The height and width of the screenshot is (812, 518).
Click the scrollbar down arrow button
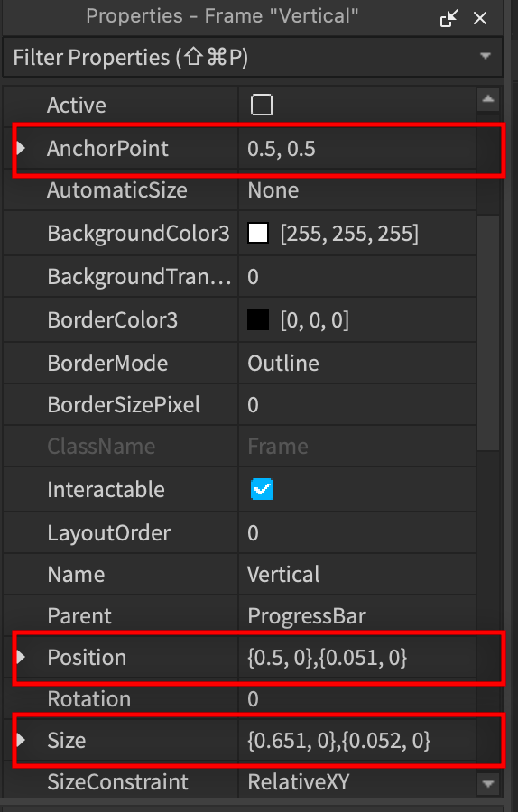[488, 783]
